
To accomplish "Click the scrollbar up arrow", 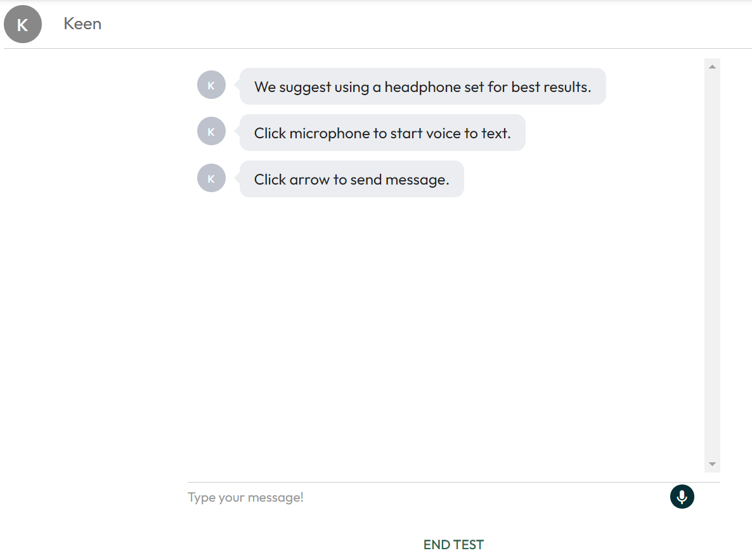I will click(712, 67).
